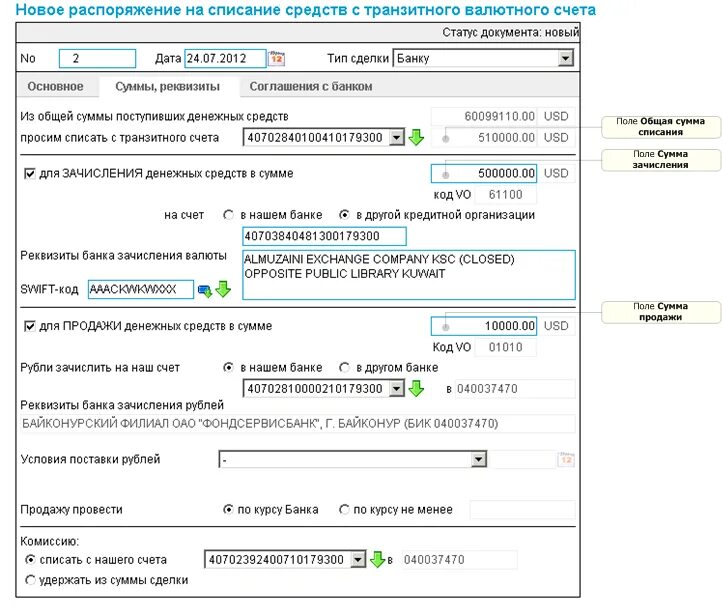
Task: Open the calendar picker next to Дата
Action: coord(276,58)
